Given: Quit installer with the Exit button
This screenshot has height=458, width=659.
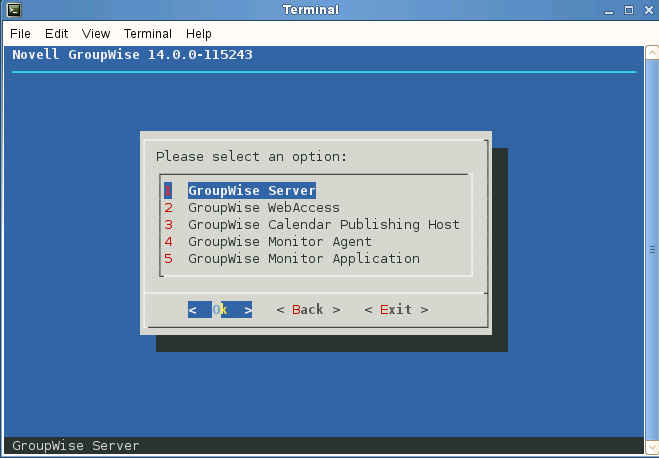Looking at the screenshot, I should point(396,310).
